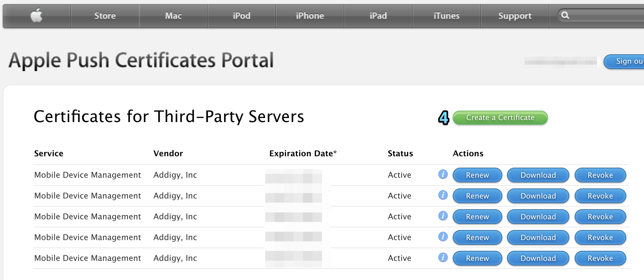Screen dimensions: 644x280
Task: Click the Apple logo in navigation bar
Action: pos(37,16)
